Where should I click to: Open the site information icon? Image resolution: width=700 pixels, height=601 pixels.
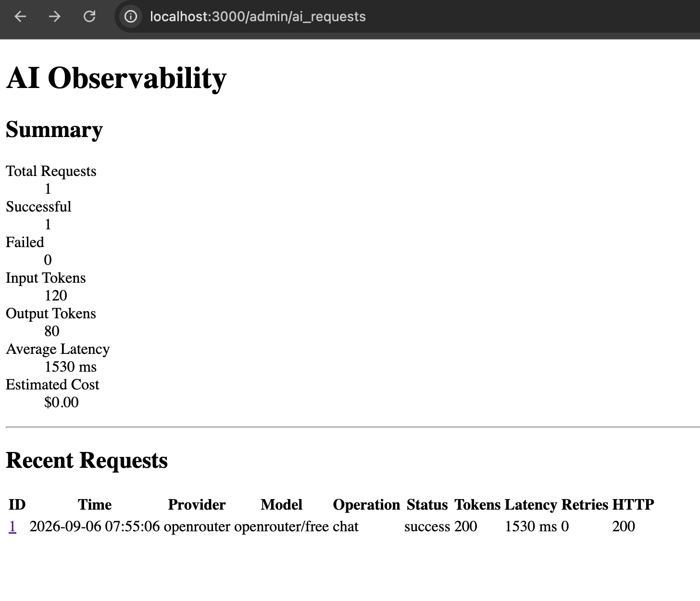130,17
